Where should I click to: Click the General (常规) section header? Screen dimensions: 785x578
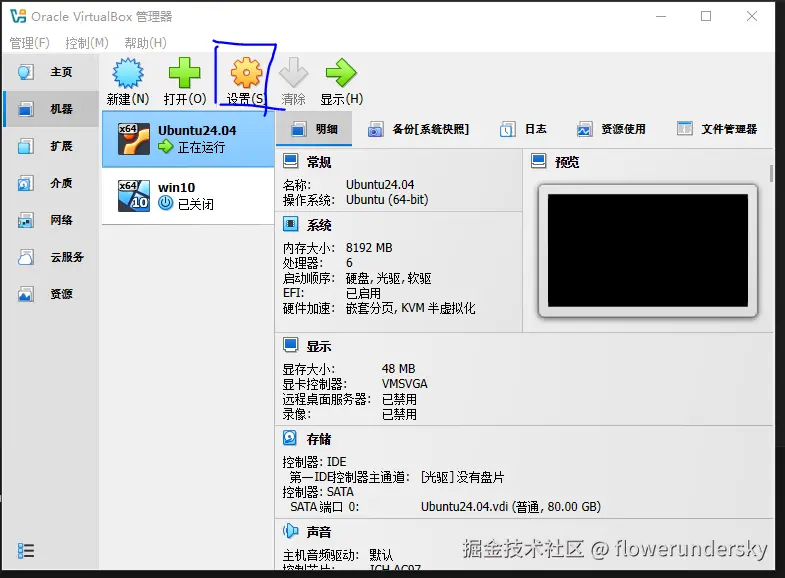point(318,162)
